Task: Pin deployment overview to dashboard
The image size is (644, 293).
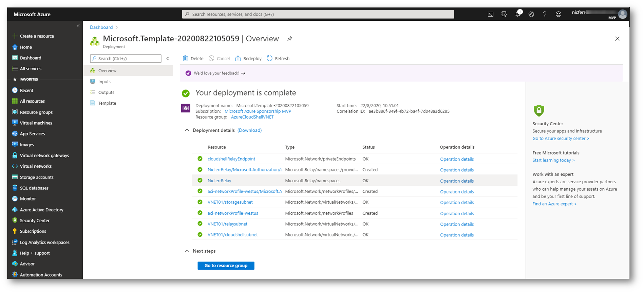Action: [290, 39]
